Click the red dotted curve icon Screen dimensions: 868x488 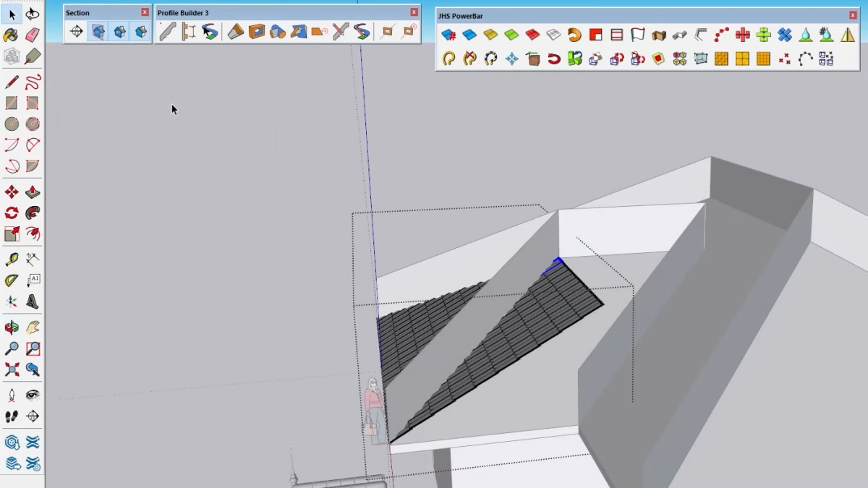coord(721,35)
